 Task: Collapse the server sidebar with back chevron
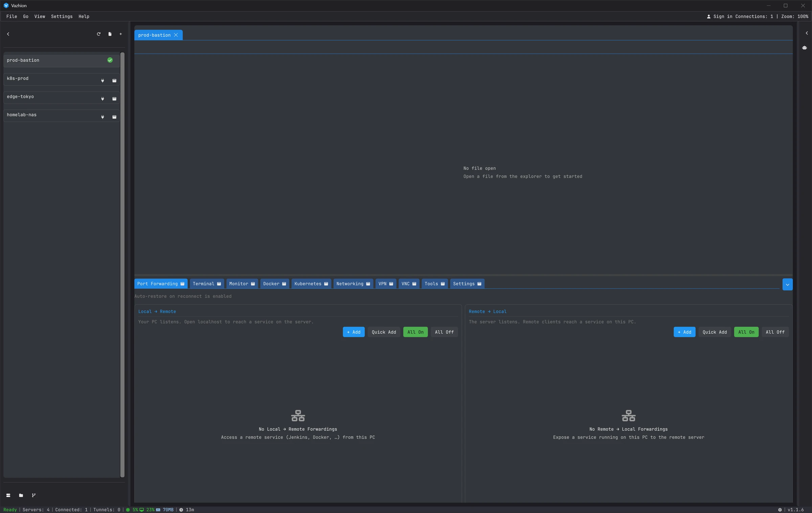[8, 34]
